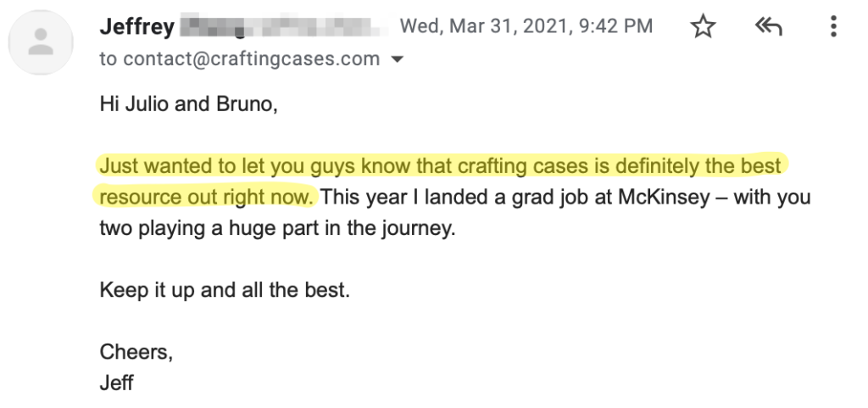Click the word McKinsey in the message

click(x=664, y=197)
